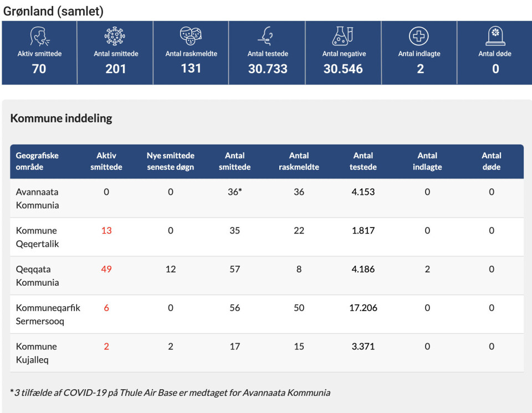This screenshot has height=413, width=532.
Task: Click the Geografiske område column header
Action: (37, 161)
